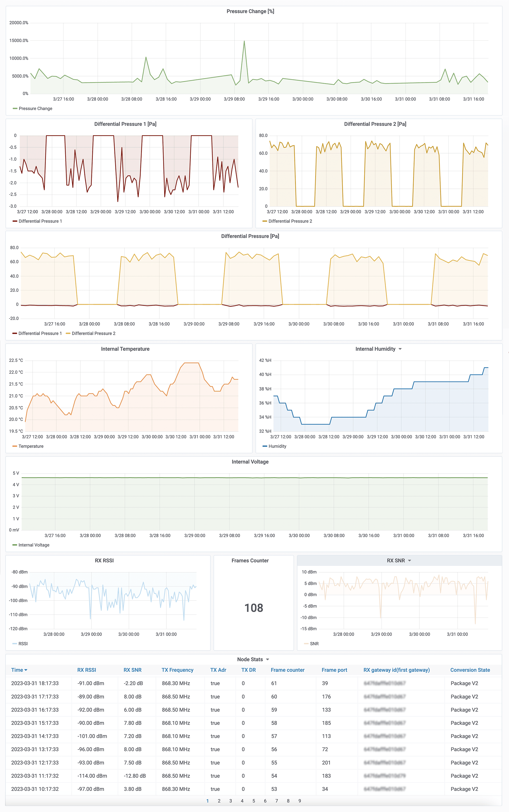Sort table by RX RSSI column
This screenshot has width=509, height=812.
click(x=87, y=670)
